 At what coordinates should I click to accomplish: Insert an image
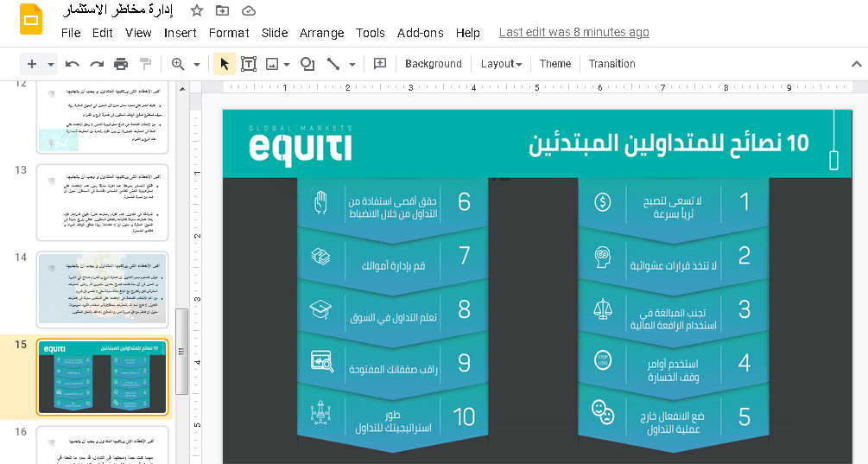[x=272, y=64]
